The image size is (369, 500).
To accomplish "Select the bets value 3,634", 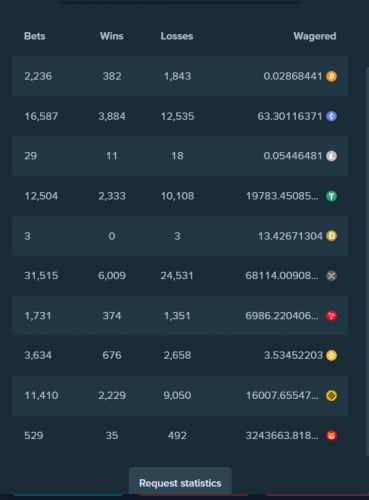I will [38, 355].
